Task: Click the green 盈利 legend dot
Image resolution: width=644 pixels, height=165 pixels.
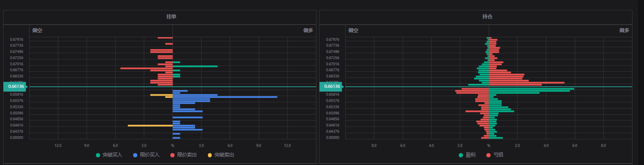Action: pyautogui.click(x=461, y=155)
